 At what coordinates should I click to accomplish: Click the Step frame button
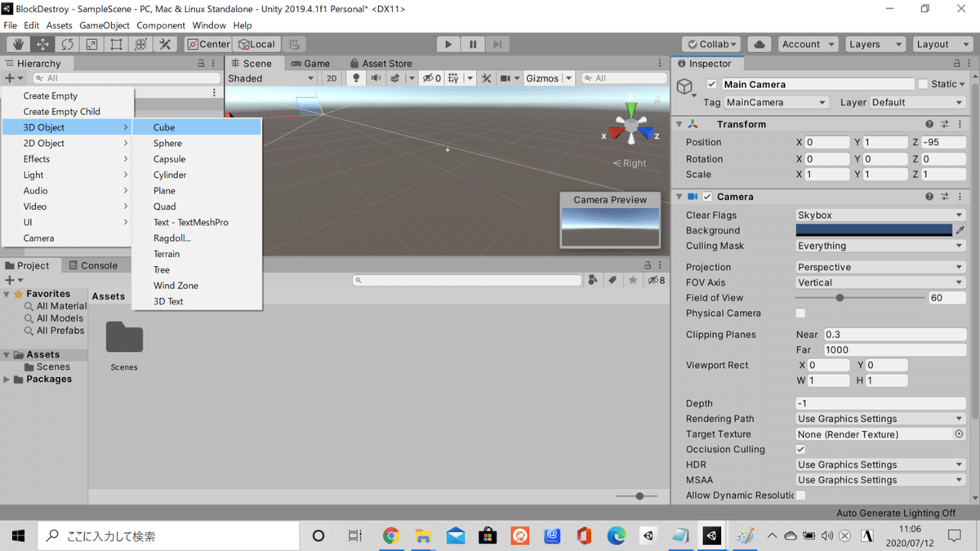click(x=497, y=44)
